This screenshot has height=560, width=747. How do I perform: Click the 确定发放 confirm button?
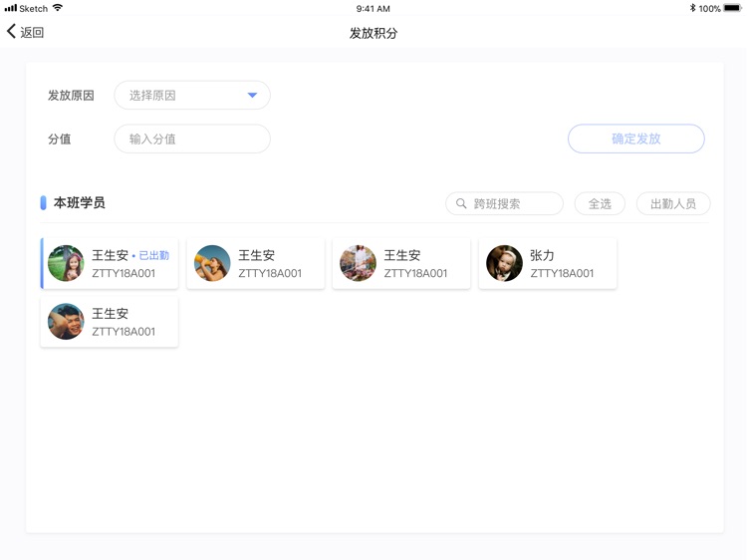pos(636,139)
